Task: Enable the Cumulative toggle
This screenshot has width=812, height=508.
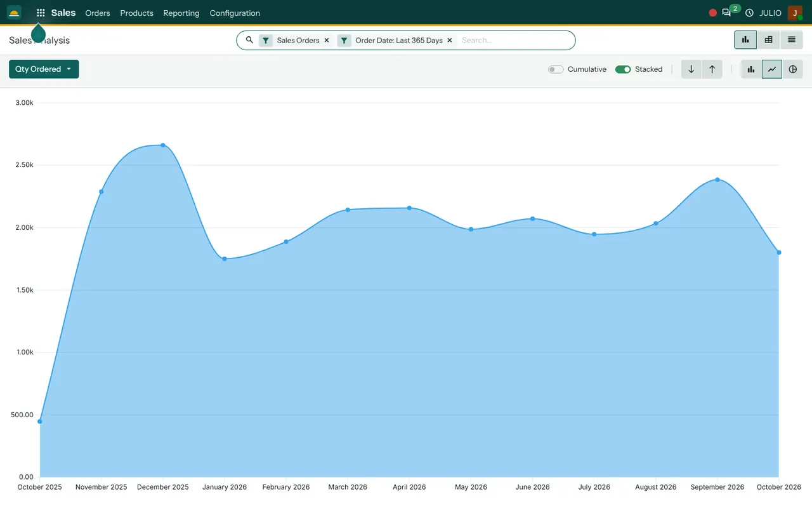Action: coord(556,69)
